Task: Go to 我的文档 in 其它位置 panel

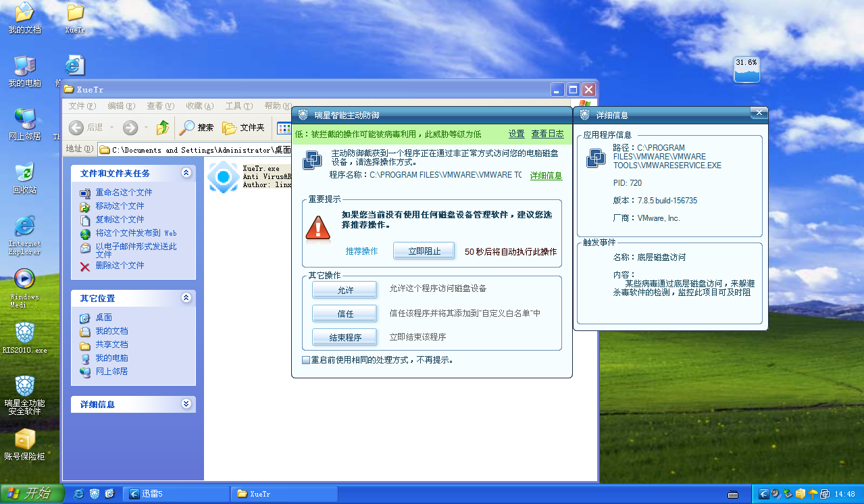Action: point(111,331)
